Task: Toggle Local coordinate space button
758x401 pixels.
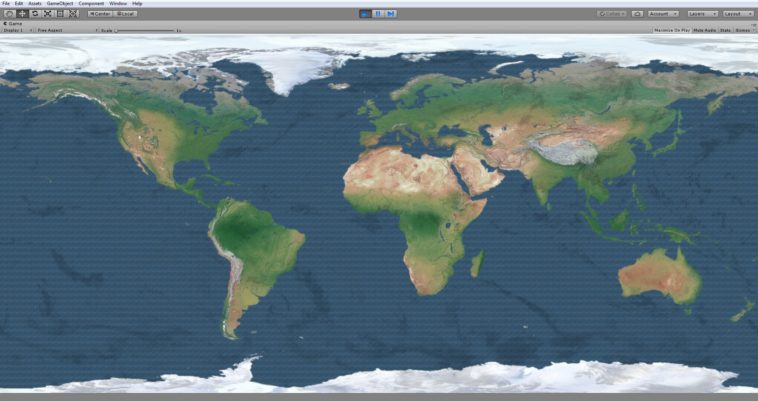Action: pyautogui.click(x=125, y=14)
